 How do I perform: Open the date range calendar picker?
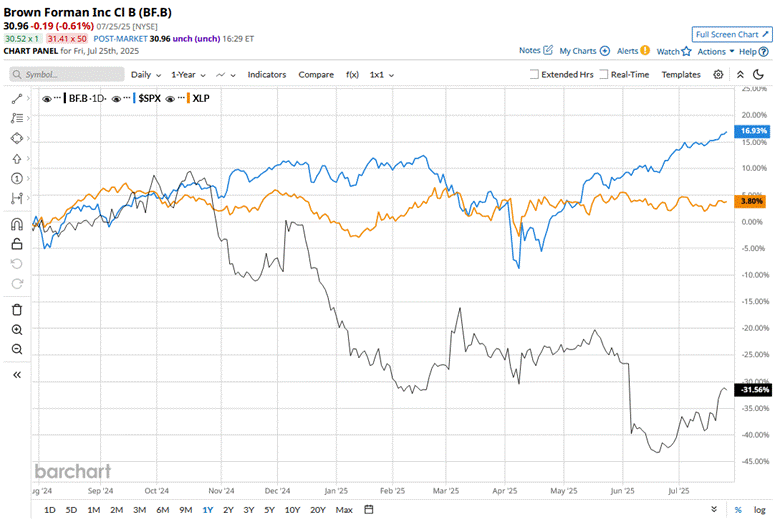pyautogui.click(x=369, y=509)
